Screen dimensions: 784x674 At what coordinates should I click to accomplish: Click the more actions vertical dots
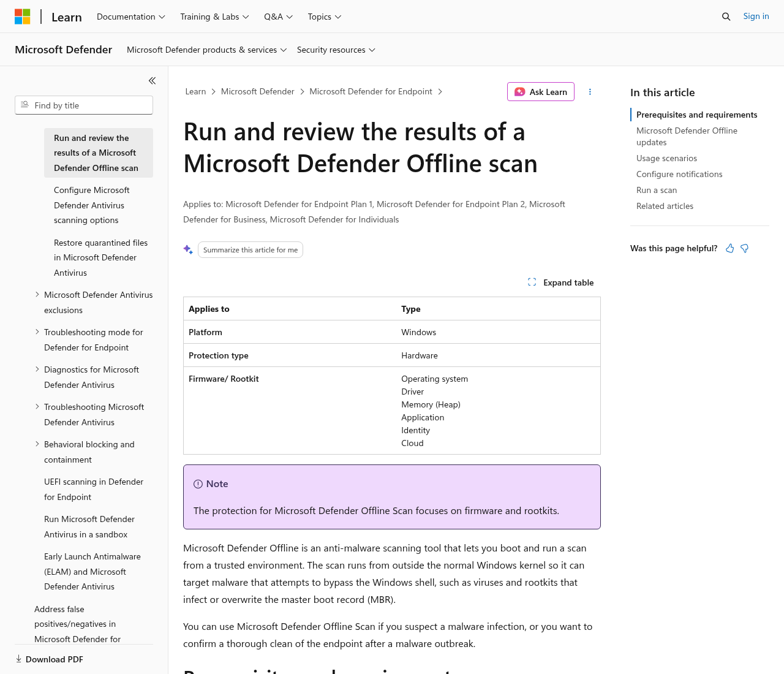[x=590, y=92]
